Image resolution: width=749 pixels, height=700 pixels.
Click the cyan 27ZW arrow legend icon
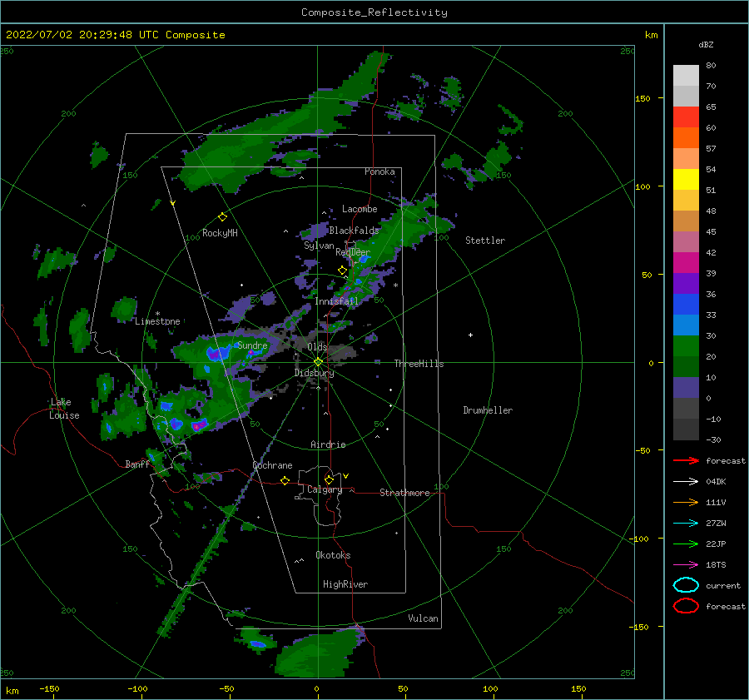[686, 524]
